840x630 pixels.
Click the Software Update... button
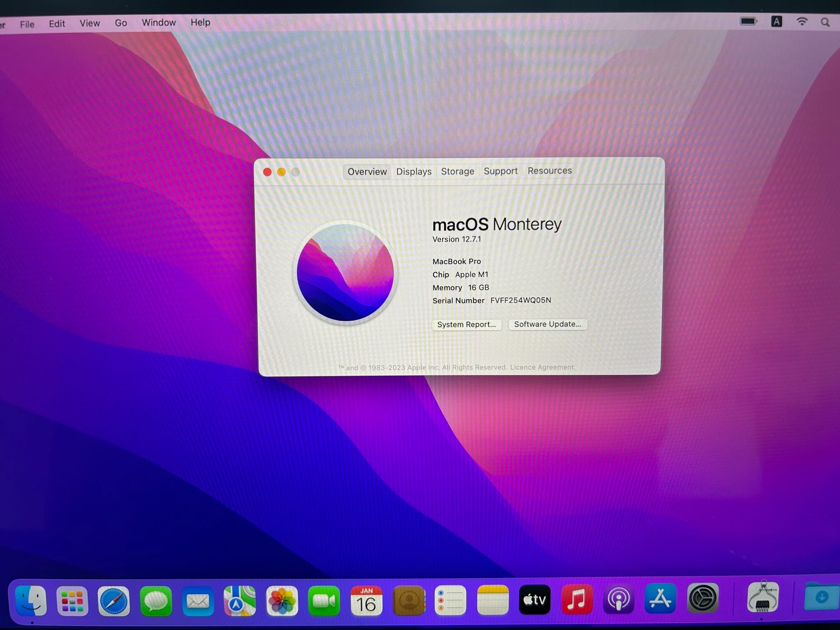pos(547,324)
